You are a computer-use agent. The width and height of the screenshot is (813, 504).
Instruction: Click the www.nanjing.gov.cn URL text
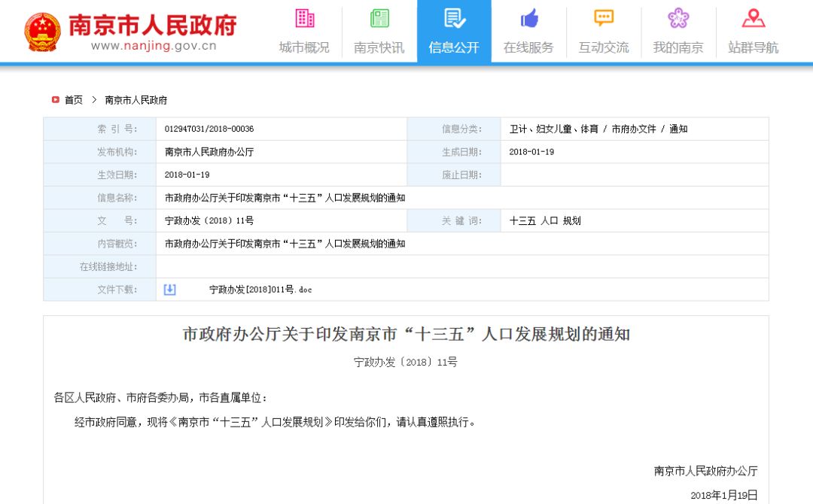pyautogui.click(x=154, y=46)
